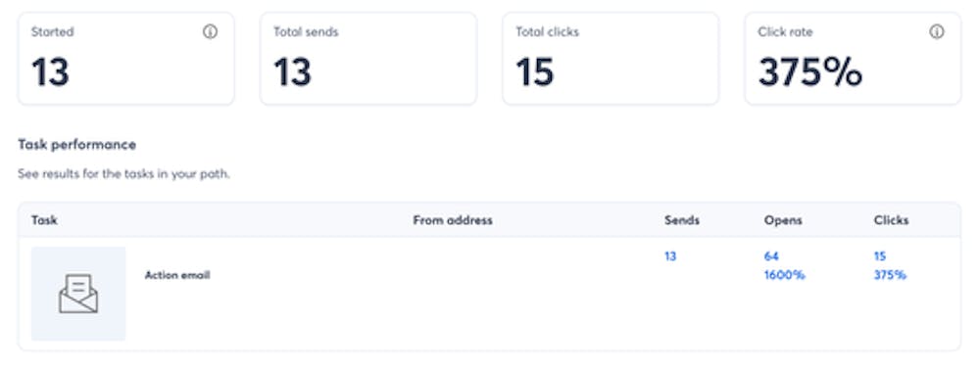Click the 1600% open rate link
This screenshot has width=980, height=373.
pyautogui.click(x=784, y=275)
